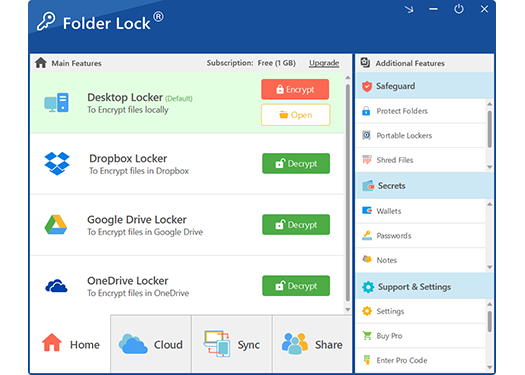Click the Desktop Locker computer icon

[x=57, y=102]
